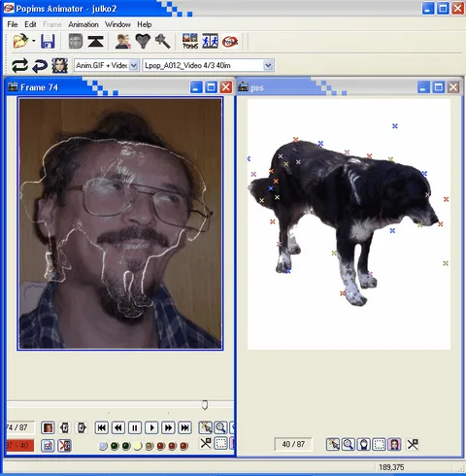Save project with the floppy disk icon
This screenshot has height=476, width=466.
(x=48, y=42)
